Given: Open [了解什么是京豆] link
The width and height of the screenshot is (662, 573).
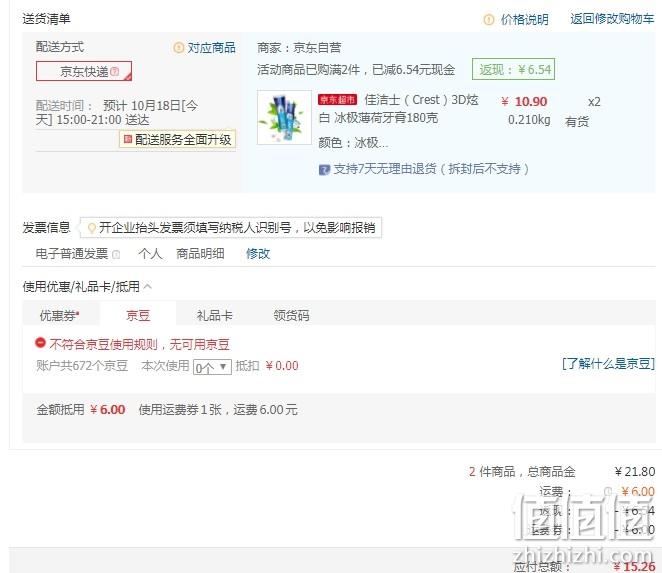Looking at the screenshot, I should pos(608,364).
